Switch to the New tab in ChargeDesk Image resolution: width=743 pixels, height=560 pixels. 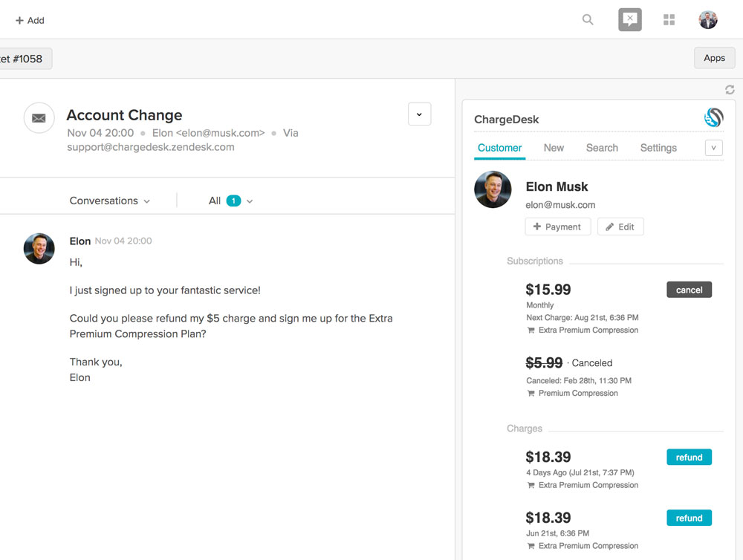[x=554, y=148]
